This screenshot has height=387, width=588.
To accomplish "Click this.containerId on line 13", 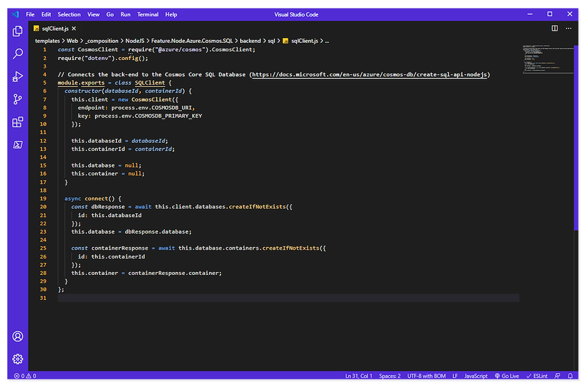I will (x=98, y=149).
